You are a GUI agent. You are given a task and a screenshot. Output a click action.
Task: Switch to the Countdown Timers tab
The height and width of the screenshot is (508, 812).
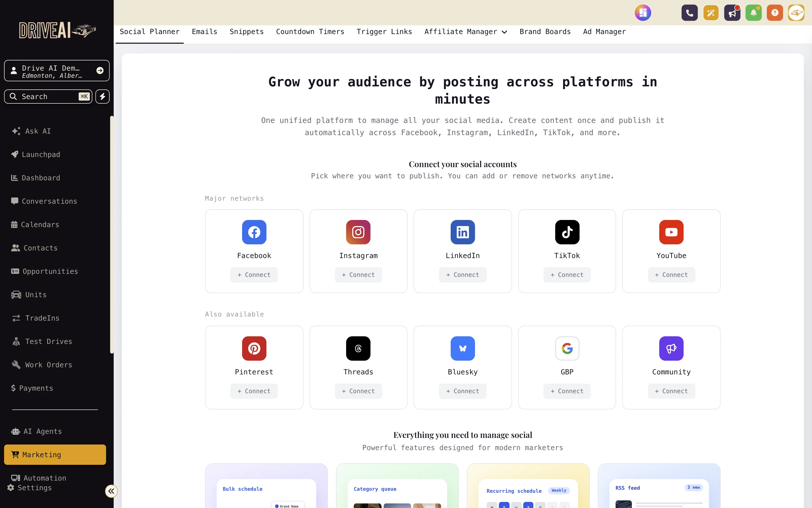coord(310,31)
